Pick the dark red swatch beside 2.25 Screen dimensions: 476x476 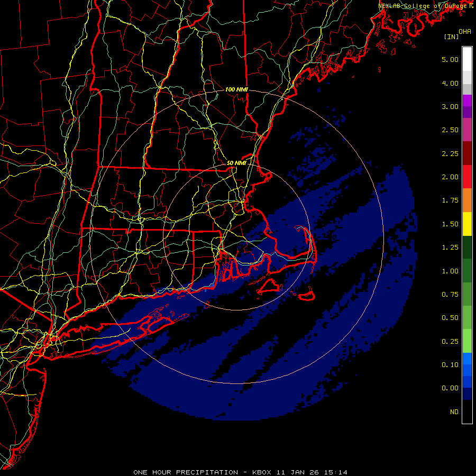pyautogui.click(x=467, y=153)
